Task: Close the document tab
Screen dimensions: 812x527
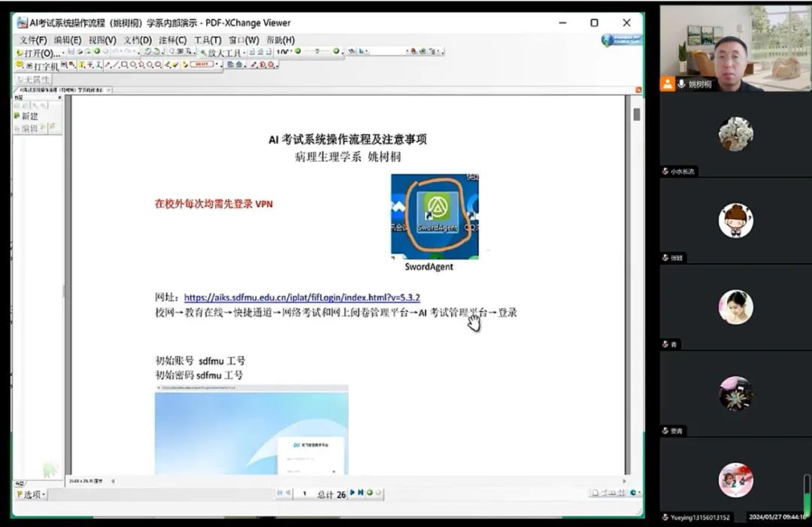Action: (x=108, y=90)
